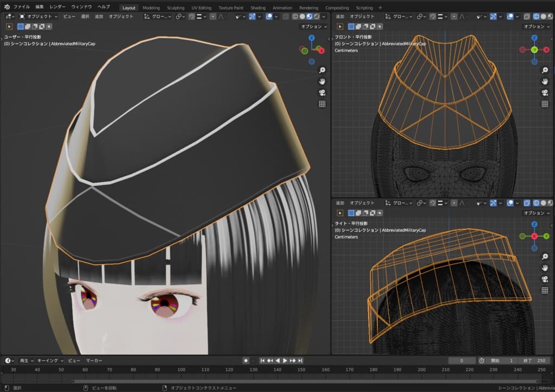Click the zoom magnifier icon in the main viewport
Image resolution: width=555 pixels, height=392 pixels.
322,70
